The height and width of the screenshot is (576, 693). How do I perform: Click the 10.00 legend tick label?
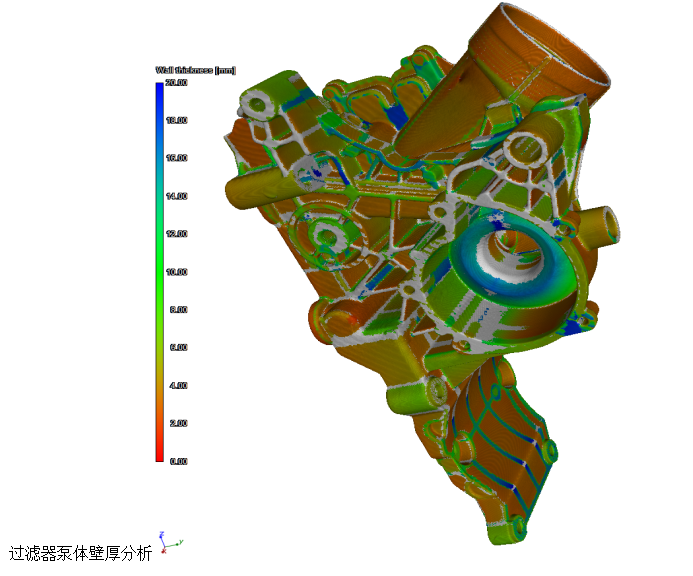point(177,272)
